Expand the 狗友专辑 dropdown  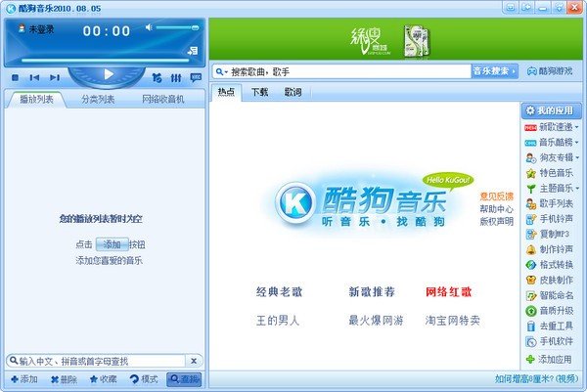577,157
